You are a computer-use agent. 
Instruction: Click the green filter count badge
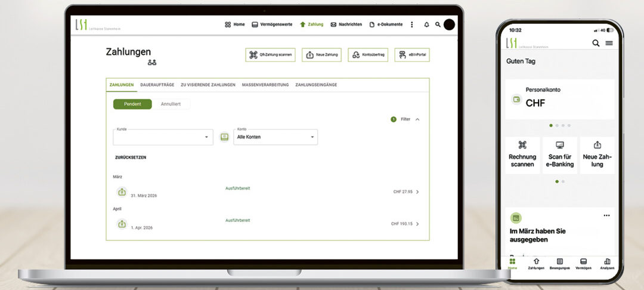coord(394,119)
